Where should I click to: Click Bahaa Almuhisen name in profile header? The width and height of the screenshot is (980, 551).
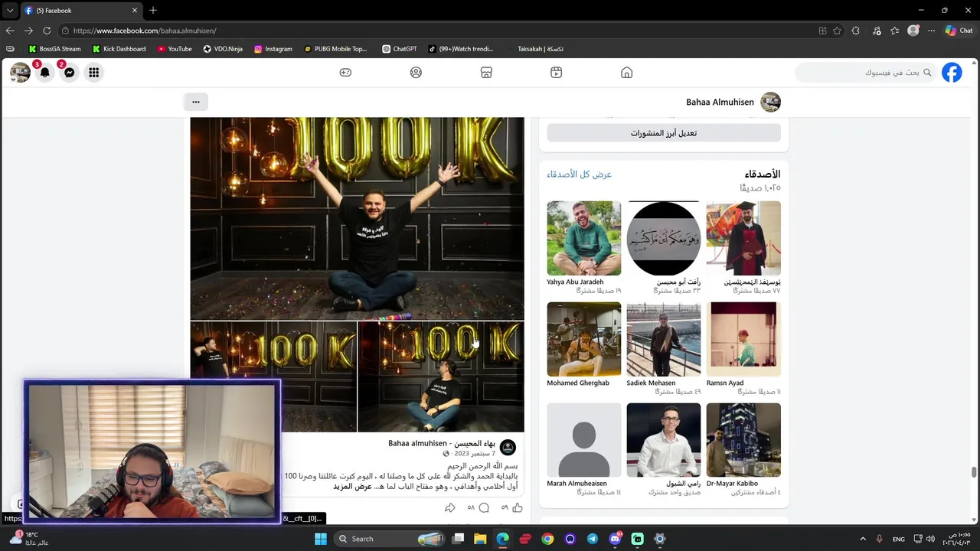click(720, 102)
